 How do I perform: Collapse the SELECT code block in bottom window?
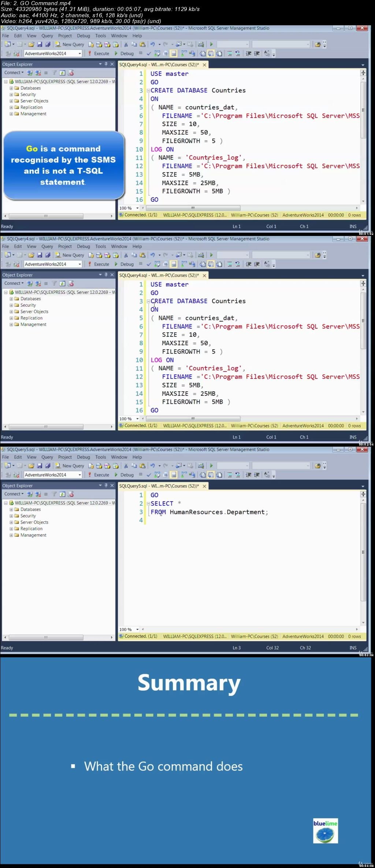[x=148, y=504]
